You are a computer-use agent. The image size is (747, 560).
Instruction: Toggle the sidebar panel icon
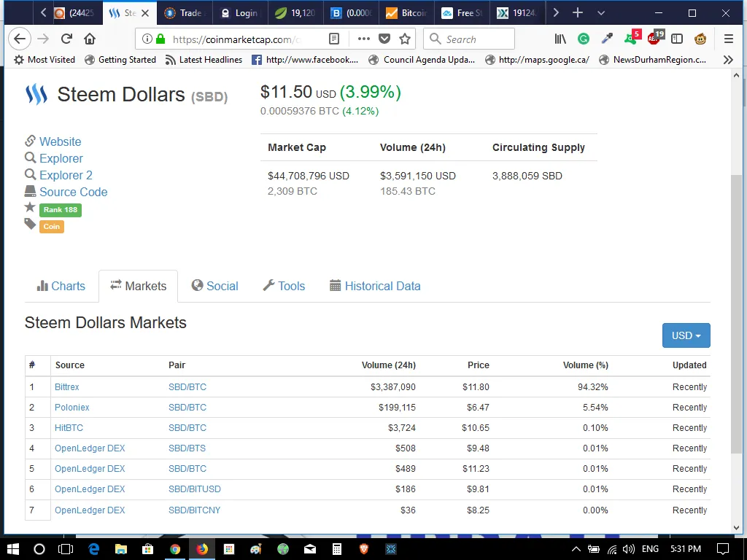(x=677, y=39)
